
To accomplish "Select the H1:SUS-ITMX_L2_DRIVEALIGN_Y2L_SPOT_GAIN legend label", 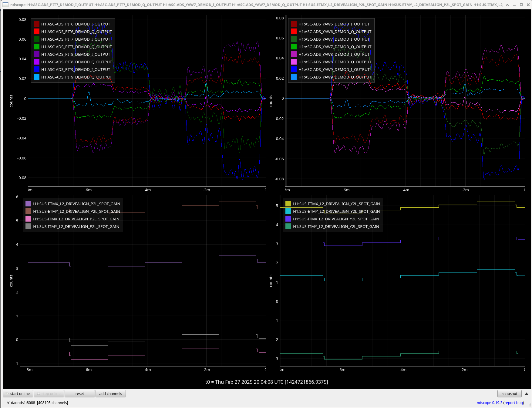I will coord(336,219).
